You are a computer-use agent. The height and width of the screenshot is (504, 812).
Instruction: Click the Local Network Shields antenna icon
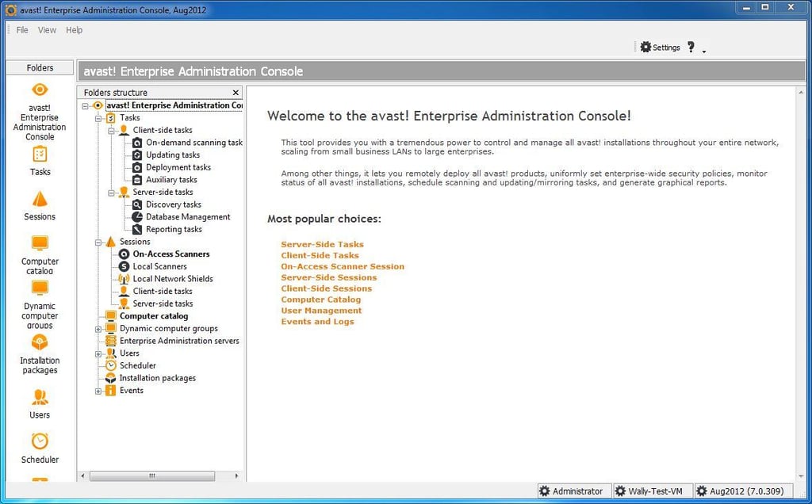point(124,279)
